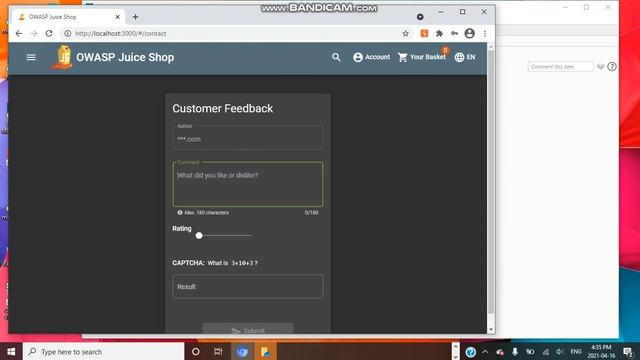Click the Rating slider handle
This screenshot has height=360, width=640.
199,236
